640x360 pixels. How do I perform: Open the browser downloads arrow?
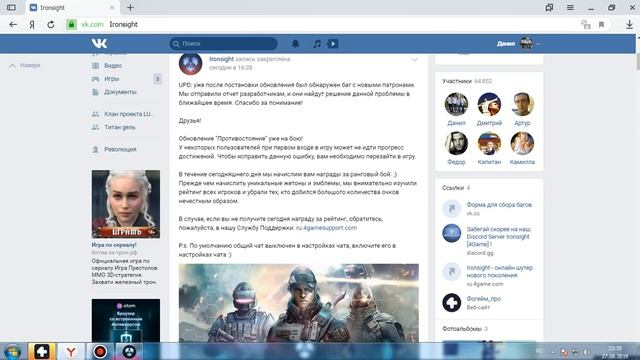point(629,24)
